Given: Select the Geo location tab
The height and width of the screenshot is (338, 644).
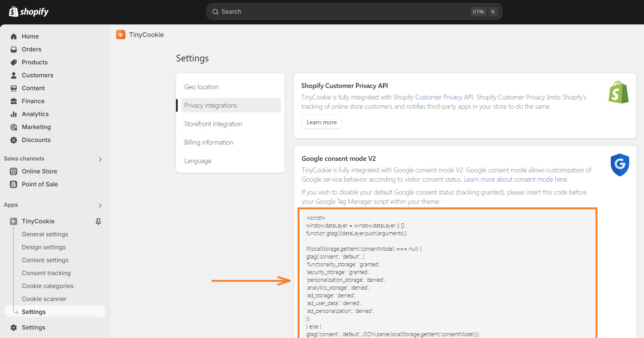Looking at the screenshot, I should 201,87.
